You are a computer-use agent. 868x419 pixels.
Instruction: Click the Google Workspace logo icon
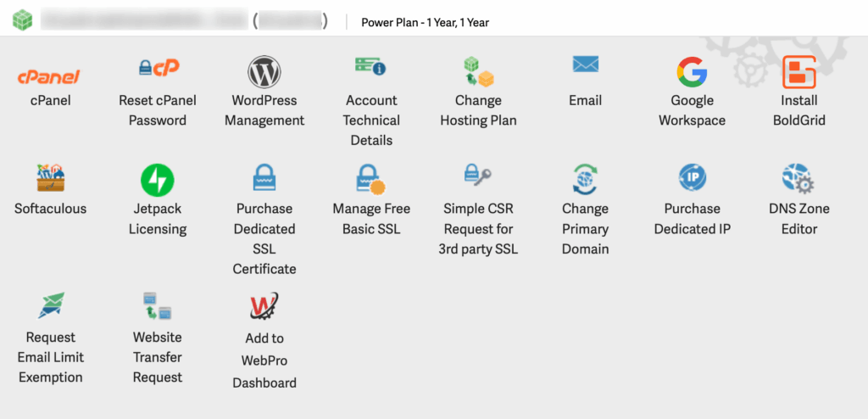(692, 72)
